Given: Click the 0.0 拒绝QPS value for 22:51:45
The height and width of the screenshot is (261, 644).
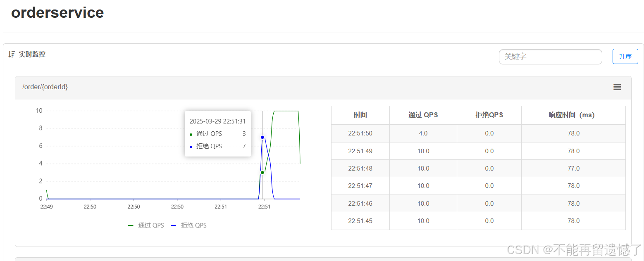Looking at the screenshot, I should point(489,221).
